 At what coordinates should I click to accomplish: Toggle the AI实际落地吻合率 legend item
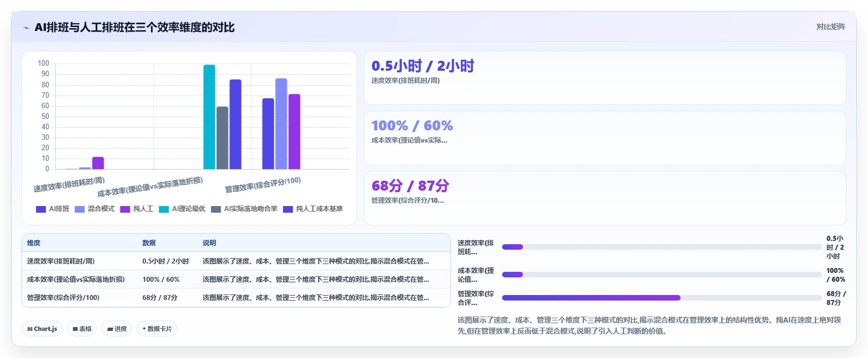click(x=244, y=209)
